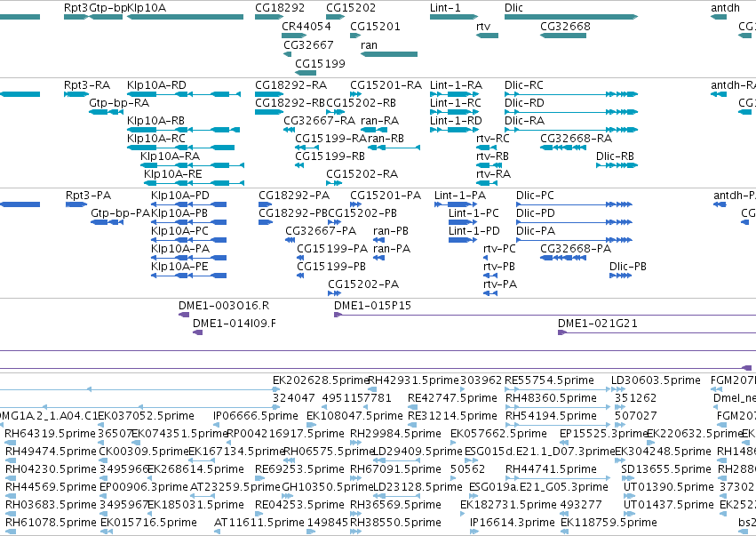Image resolution: width=756 pixels, height=536 pixels.
Task: Select transcript Rpt3-RA label
Action: coord(87,85)
